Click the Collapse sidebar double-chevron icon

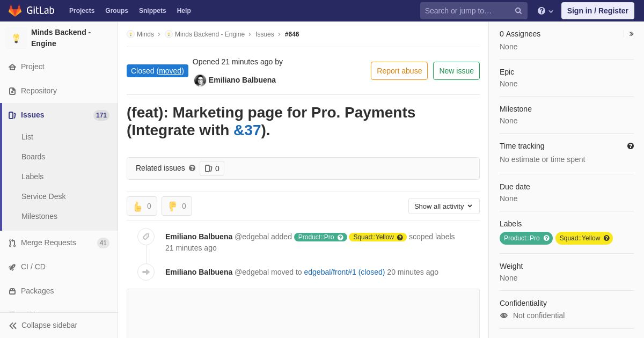click(13, 326)
